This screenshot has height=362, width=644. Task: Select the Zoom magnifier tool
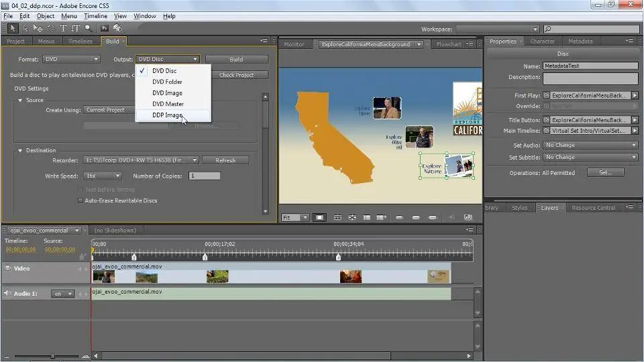89,28
